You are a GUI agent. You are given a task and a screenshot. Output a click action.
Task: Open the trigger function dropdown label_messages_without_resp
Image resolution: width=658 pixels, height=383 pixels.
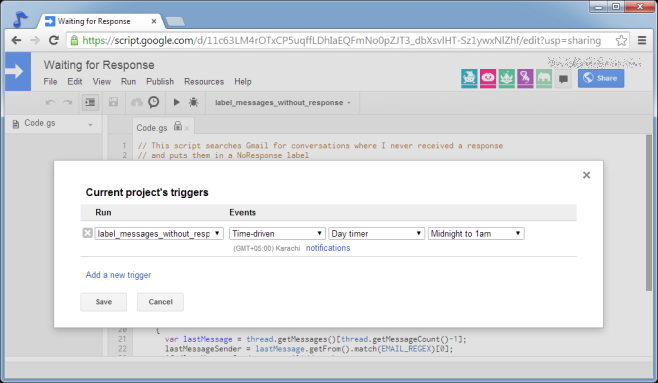(159, 233)
